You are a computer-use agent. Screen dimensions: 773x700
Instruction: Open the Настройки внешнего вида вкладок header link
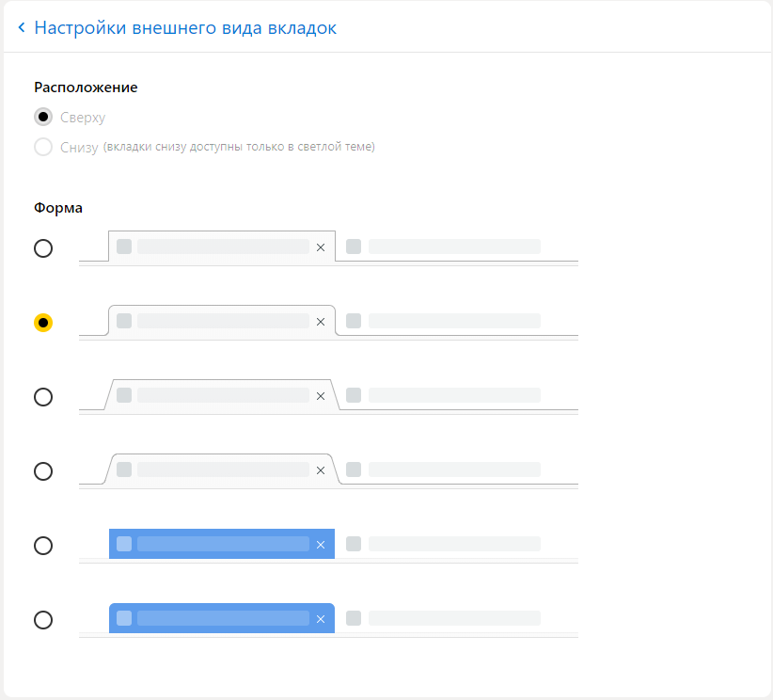pyautogui.click(x=185, y=28)
